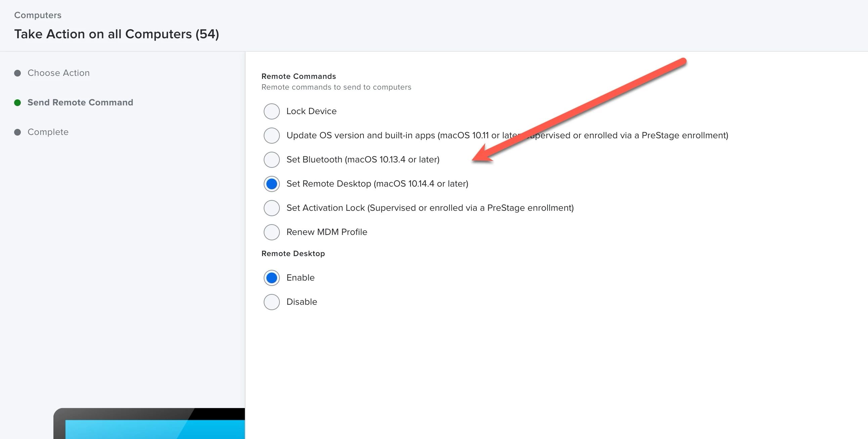Select the Lock Device radio button

click(x=272, y=111)
